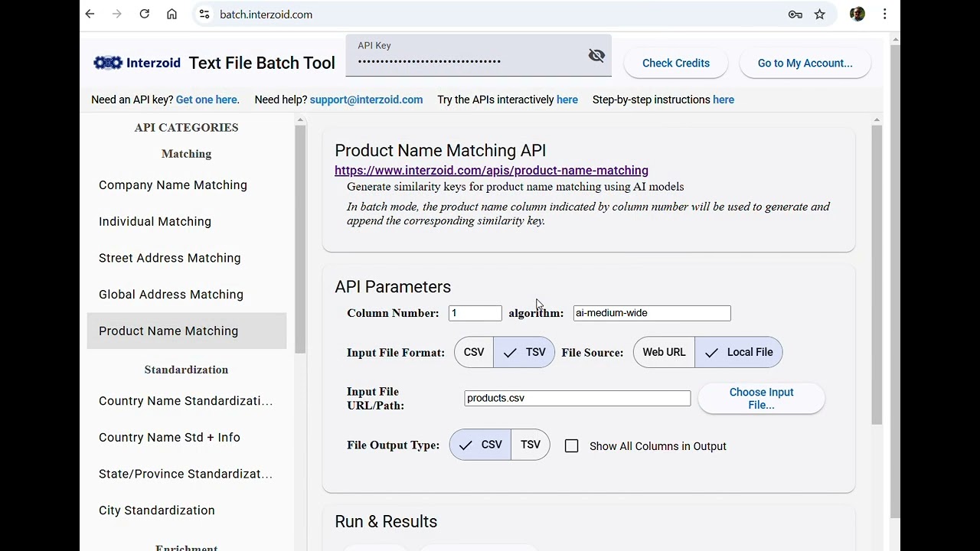Open Country Name Standardization category

(187, 401)
